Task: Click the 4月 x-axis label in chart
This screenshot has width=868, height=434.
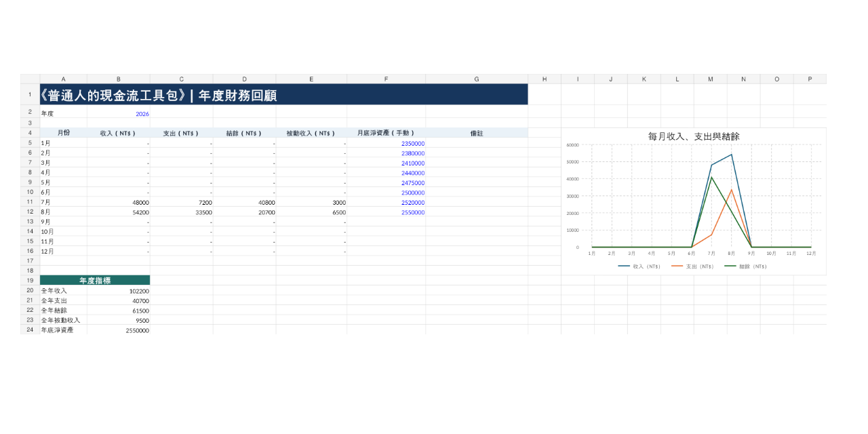Action: 651,254
